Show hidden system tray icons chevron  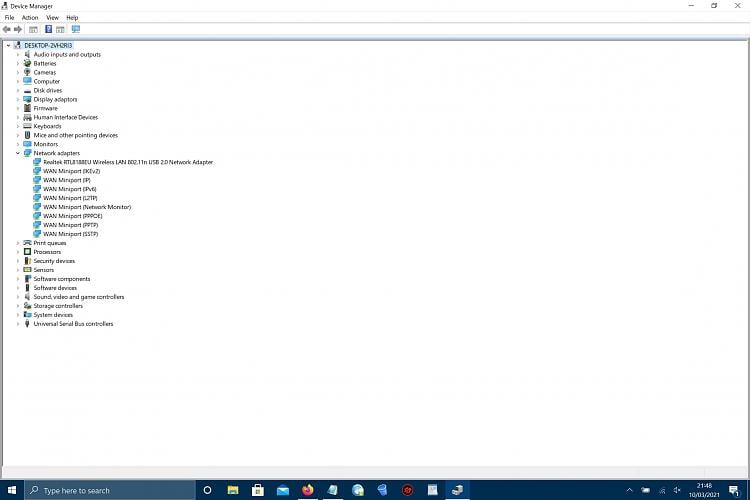pyautogui.click(x=629, y=490)
